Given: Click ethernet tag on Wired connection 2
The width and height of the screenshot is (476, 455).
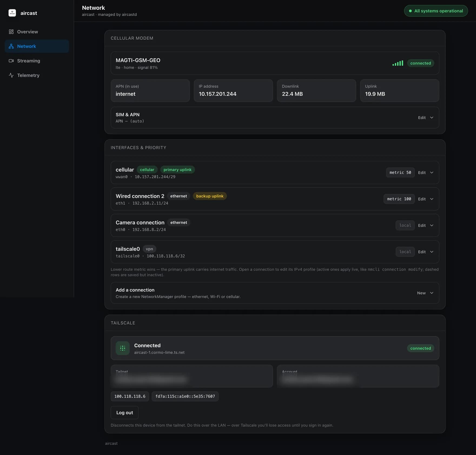Looking at the screenshot, I should point(178,196).
